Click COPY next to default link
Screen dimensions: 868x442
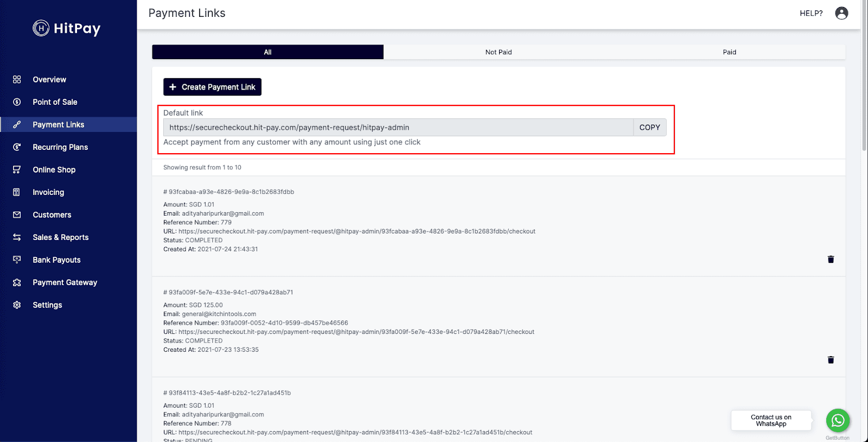pyautogui.click(x=649, y=128)
